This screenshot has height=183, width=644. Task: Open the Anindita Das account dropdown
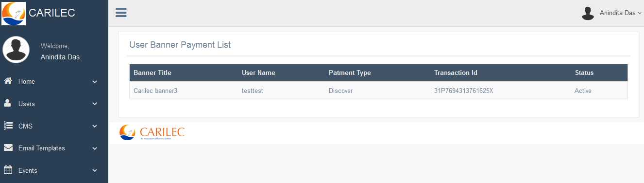click(620, 13)
